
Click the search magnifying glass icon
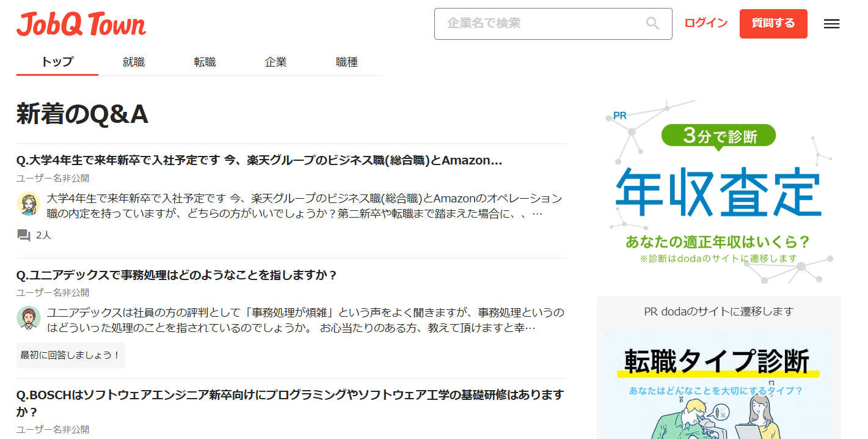click(652, 24)
